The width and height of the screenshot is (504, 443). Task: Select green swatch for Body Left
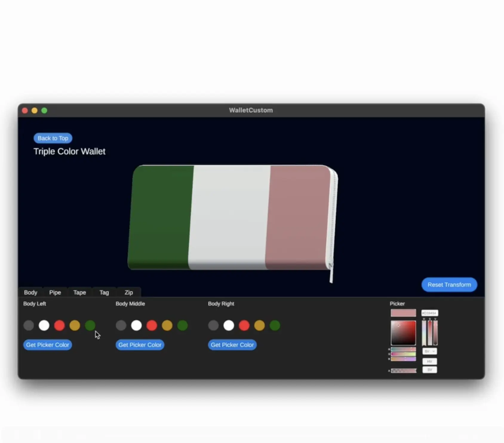pyautogui.click(x=90, y=325)
